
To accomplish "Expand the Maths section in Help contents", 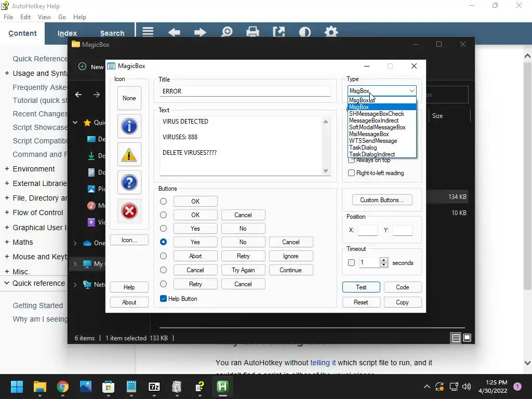I will tap(7, 242).
